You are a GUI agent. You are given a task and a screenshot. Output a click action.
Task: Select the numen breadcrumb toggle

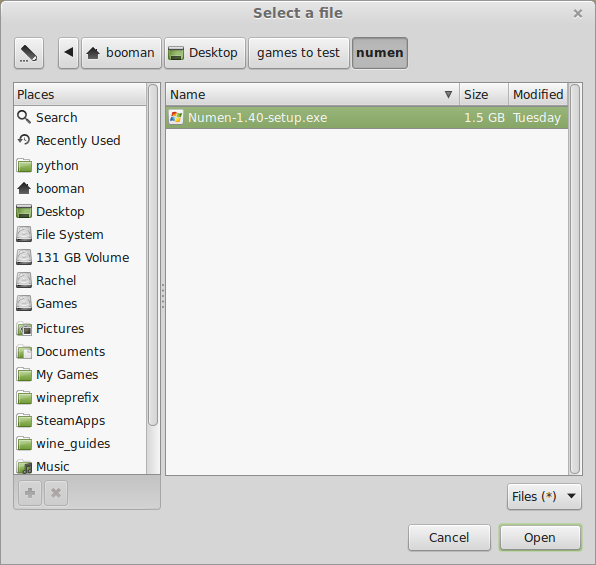pyautogui.click(x=380, y=53)
